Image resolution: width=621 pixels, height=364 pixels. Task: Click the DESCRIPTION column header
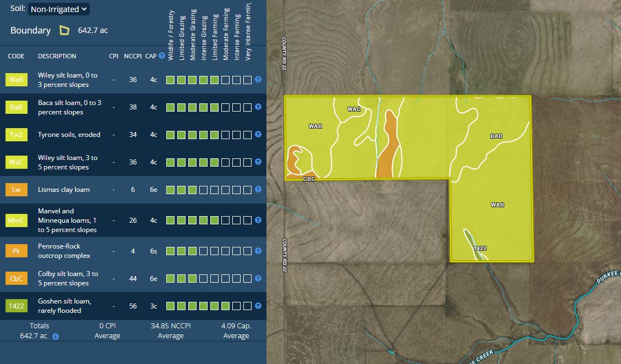tap(57, 56)
